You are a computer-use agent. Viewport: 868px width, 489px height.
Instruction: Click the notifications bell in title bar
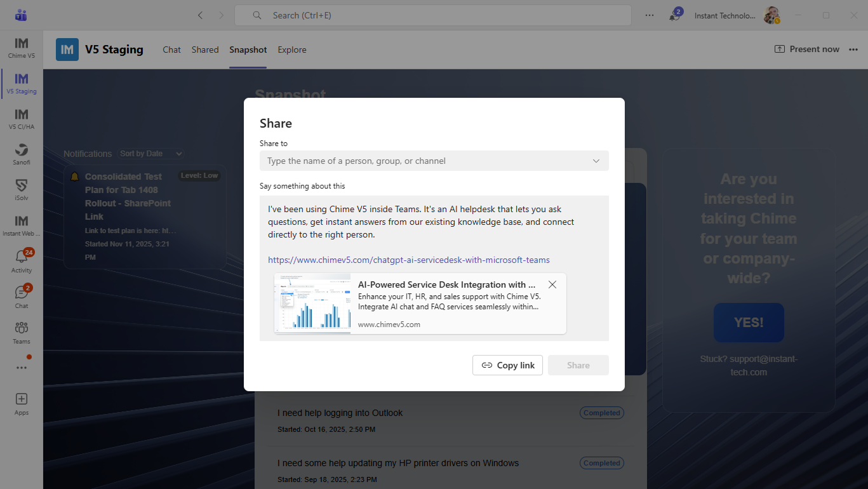coord(674,16)
